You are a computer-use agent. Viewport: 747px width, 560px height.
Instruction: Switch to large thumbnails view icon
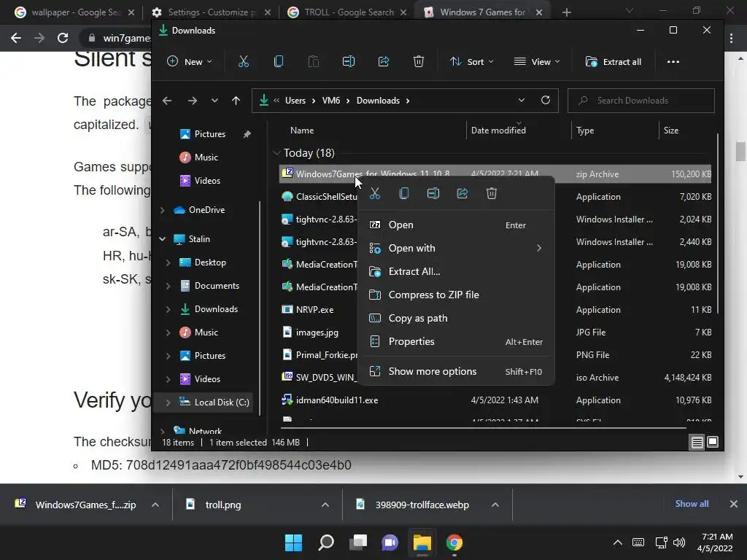click(713, 443)
